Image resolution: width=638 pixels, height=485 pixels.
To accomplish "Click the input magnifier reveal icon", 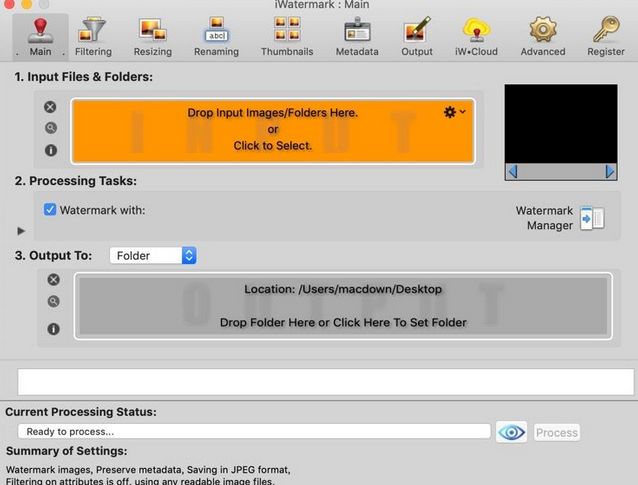I will [50, 128].
